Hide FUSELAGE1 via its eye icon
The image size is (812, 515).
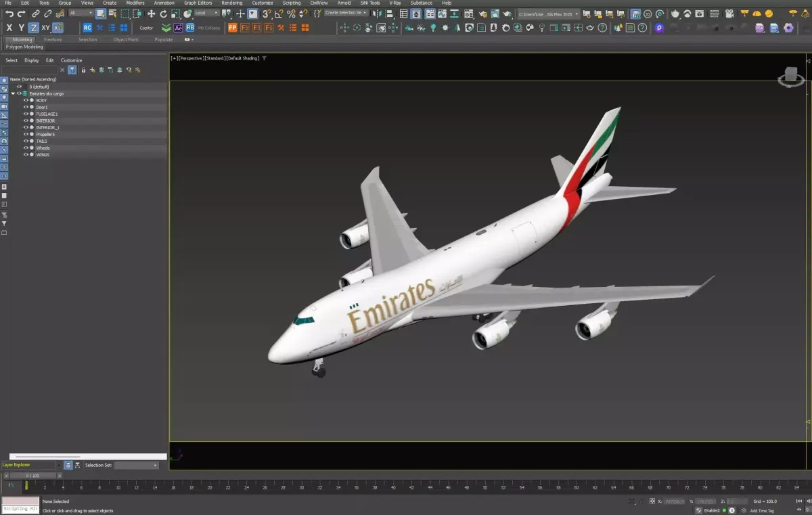pos(26,114)
